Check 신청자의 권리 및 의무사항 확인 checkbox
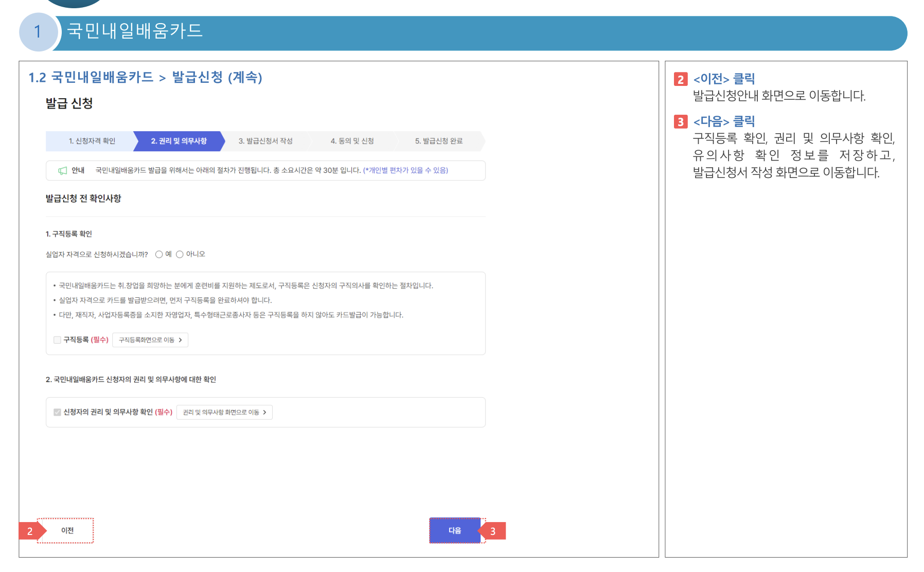Image resolution: width=924 pixels, height=572 pixels. click(x=57, y=412)
